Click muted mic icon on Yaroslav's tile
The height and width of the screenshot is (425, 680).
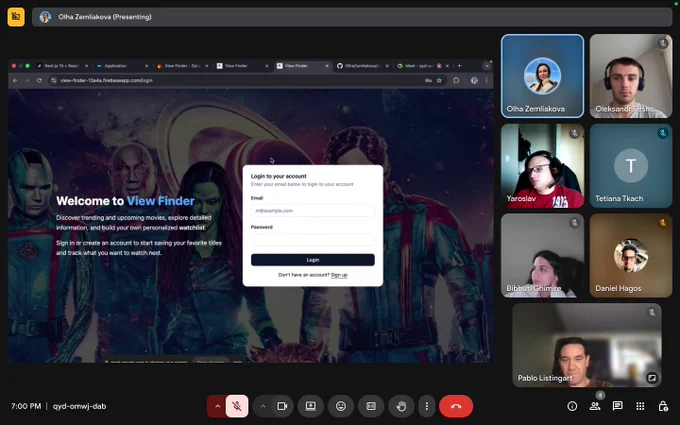[574, 134]
